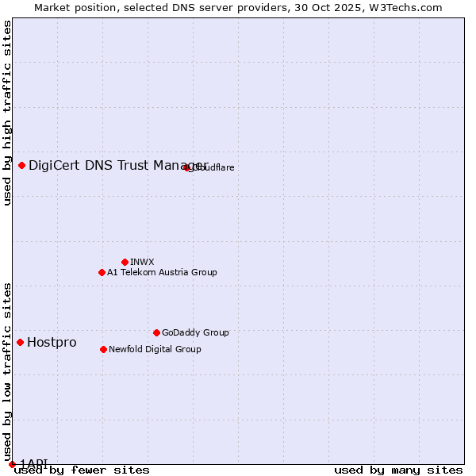Click the Cloudflare red data point
The image size is (476, 476).
[x=187, y=167]
